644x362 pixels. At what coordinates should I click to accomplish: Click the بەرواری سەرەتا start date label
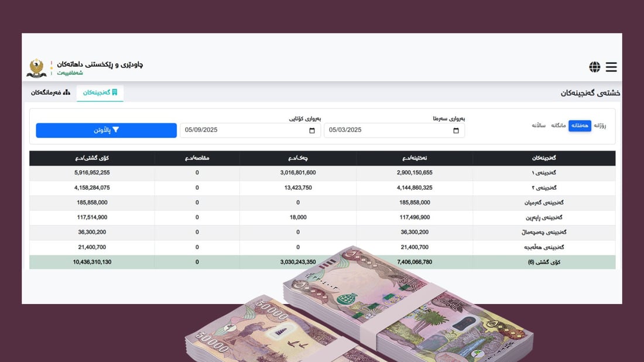pyautogui.click(x=448, y=119)
